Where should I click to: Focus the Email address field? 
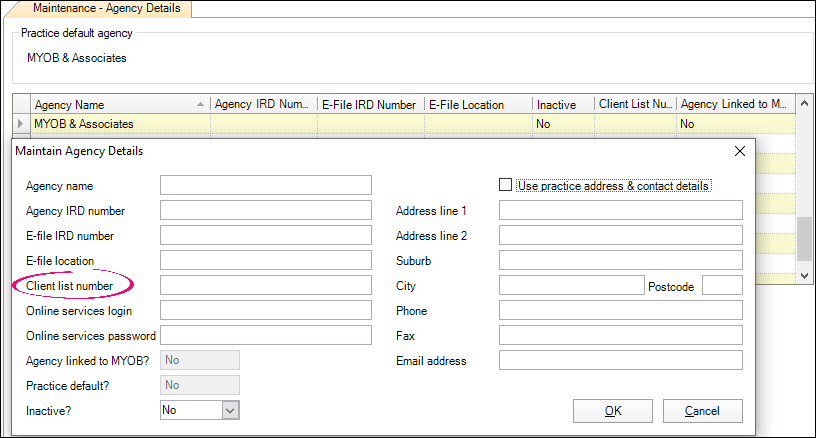pos(620,360)
